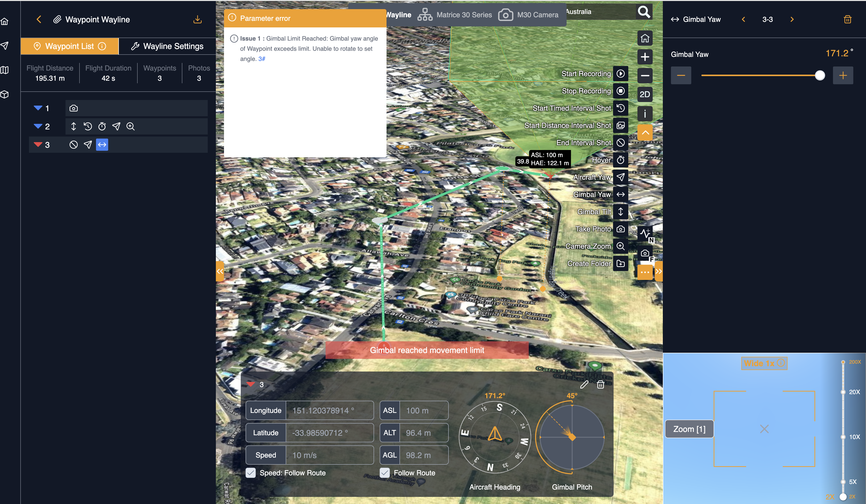The width and height of the screenshot is (866, 504).
Task: Collapse the left panel with double-arrow handle
Action: pos(220,271)
